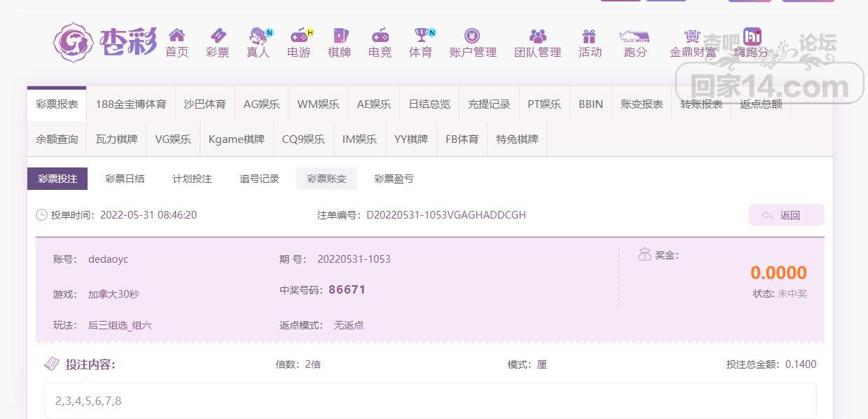
Task: Select the 充提记录 tab
Action: pyautogui.click(x=489, y=104)
